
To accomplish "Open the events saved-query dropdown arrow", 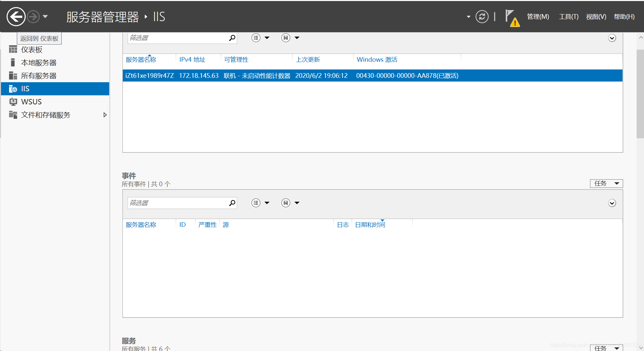I will 297,203.
